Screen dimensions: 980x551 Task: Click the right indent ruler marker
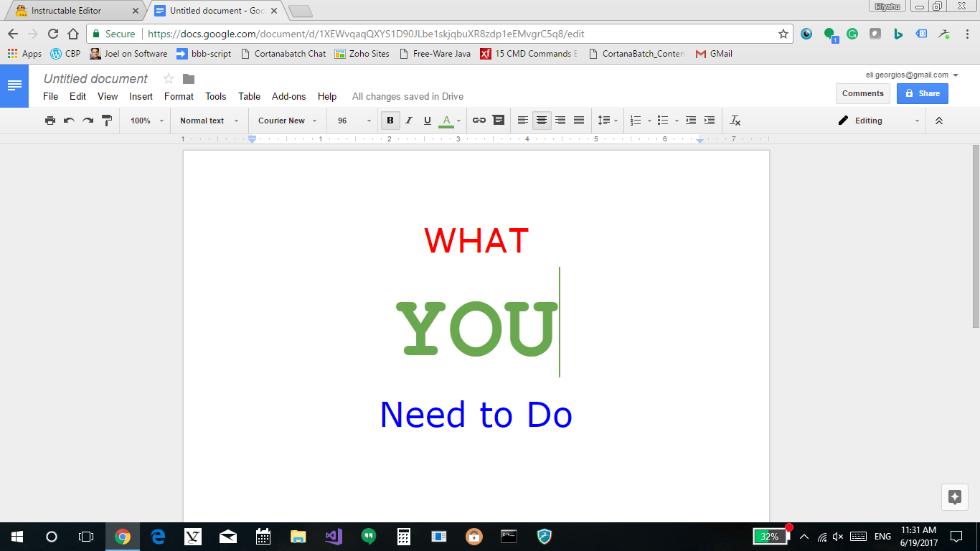click(700, 140)
